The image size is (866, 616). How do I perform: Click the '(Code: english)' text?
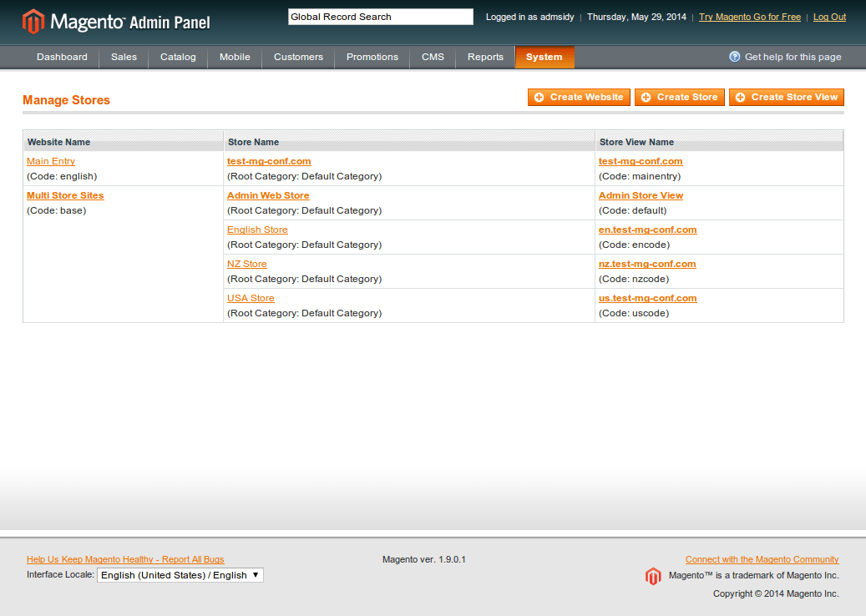[62, 176]
